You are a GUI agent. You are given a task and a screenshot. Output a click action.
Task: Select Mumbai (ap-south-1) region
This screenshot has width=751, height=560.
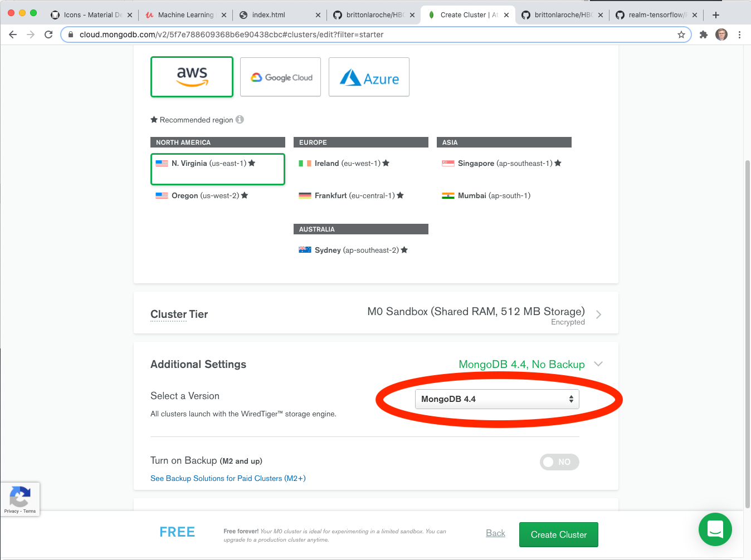[x=486, y=195]
